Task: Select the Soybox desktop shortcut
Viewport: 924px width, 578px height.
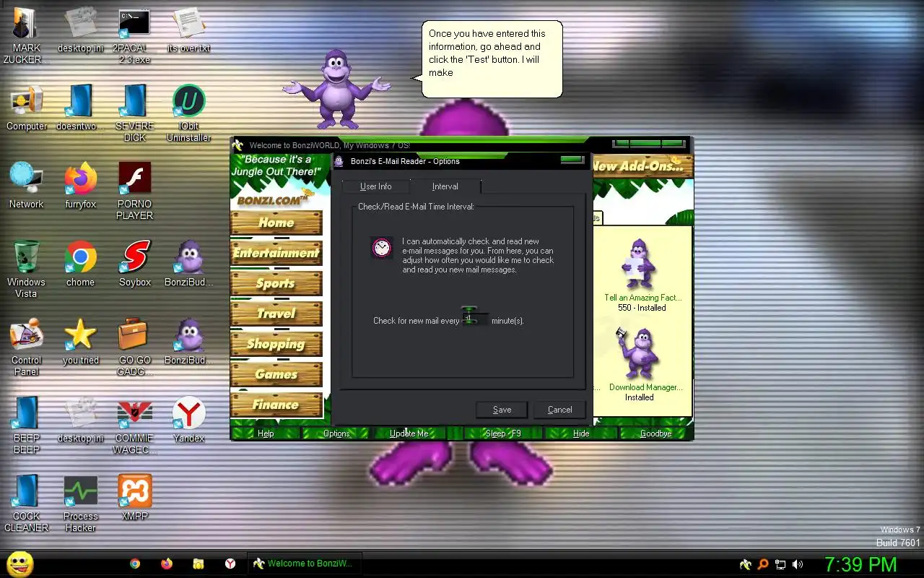Action: coord(135,264)
